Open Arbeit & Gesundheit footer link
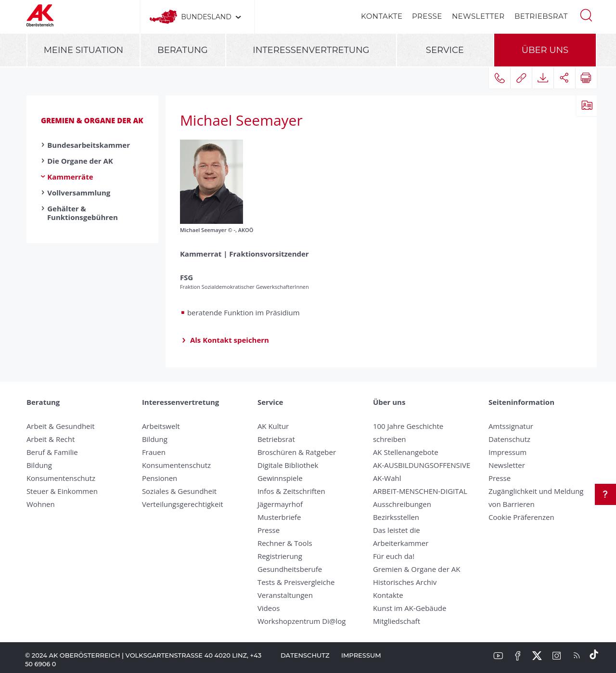The image size is (616, 673). pyautogui.click(x=60, y=426)
